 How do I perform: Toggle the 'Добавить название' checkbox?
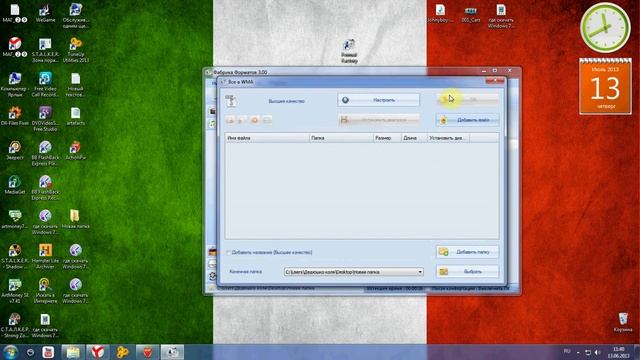[229, 252]
